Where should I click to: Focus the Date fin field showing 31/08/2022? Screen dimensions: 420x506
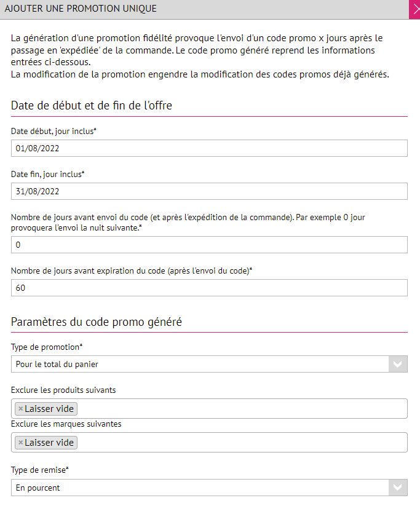[x=209, y=191]
